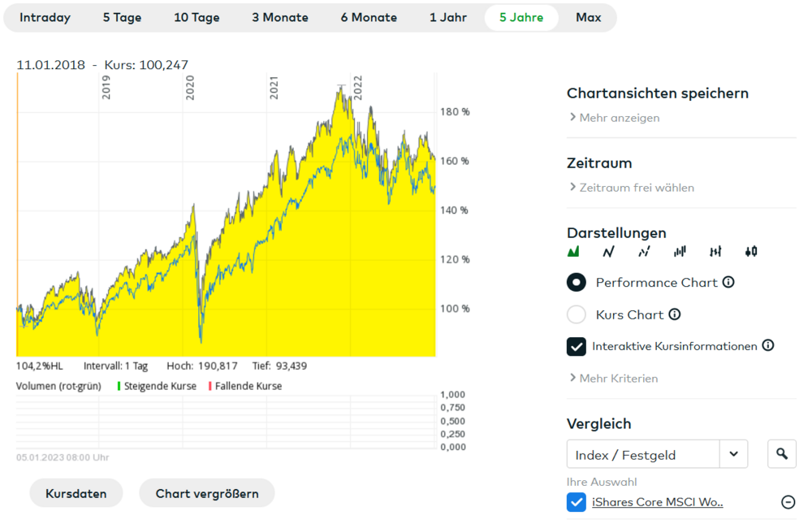Pick the OHLC chart style icon
812x520 pixels.
pos(715,252)
